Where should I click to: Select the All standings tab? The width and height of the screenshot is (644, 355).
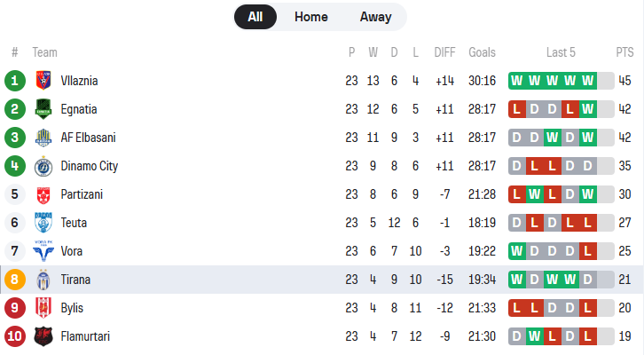(255, 17)
